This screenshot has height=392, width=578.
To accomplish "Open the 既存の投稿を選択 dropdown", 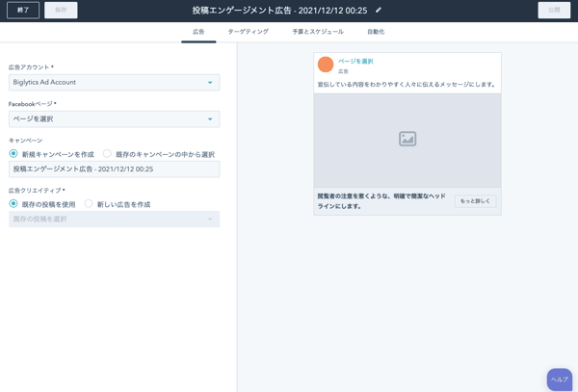I will [x=114, y=220].
